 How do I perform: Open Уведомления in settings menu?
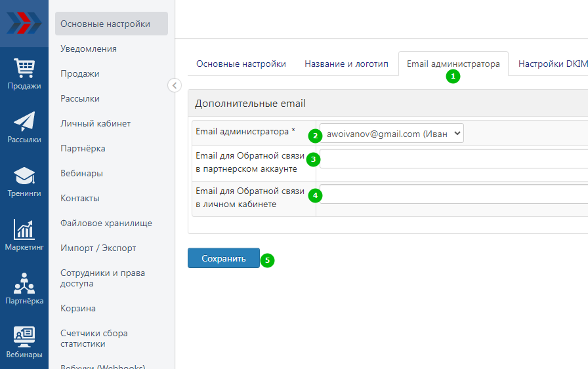[x=89, y=49]
